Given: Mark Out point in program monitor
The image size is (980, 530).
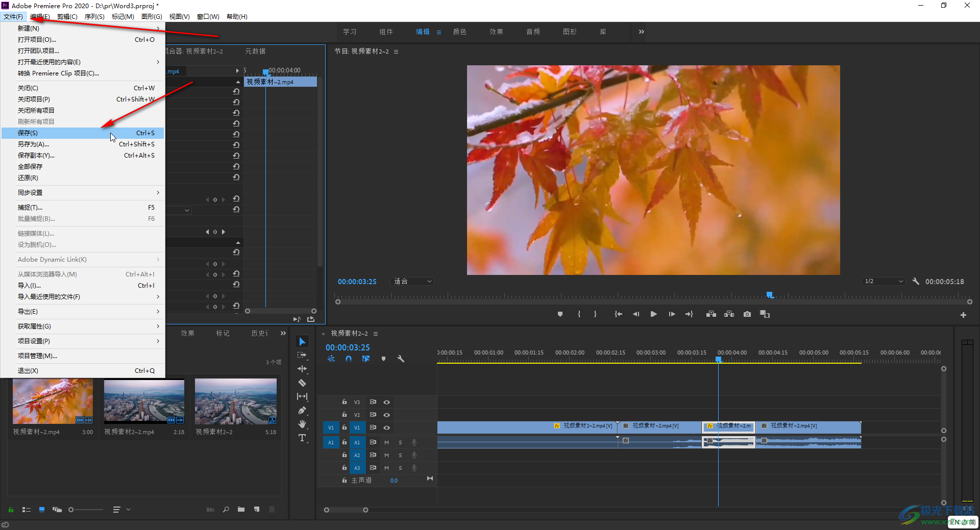Looking at the screenshot, I should click(x=595, y=314).
